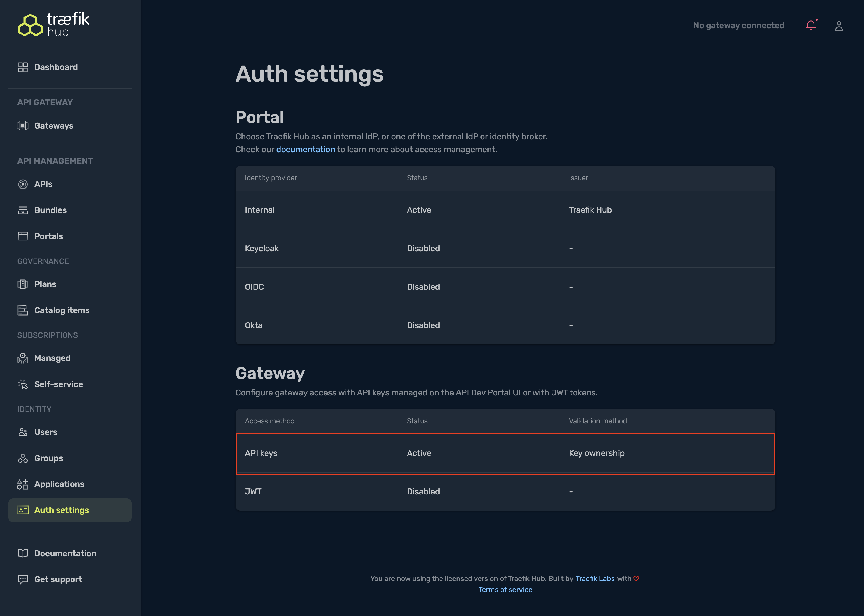
Task: Navigate to Managed subscriptions
Action: 52,358
